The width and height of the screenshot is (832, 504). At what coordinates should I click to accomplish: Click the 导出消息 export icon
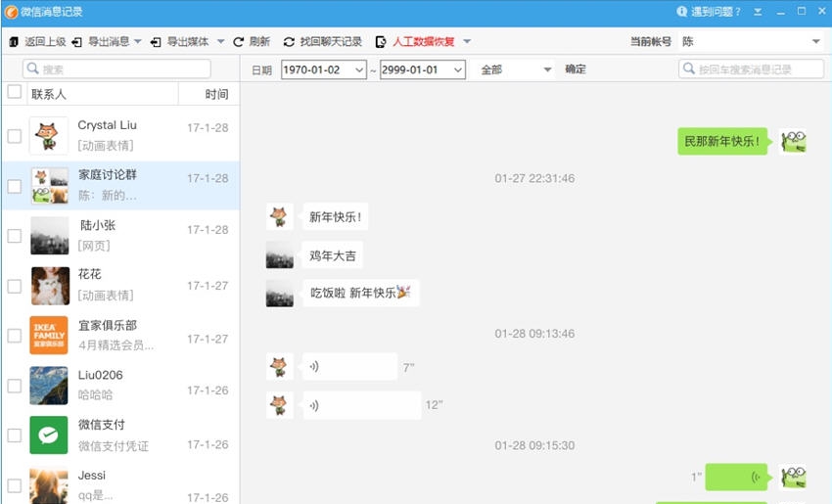point(77,42)
